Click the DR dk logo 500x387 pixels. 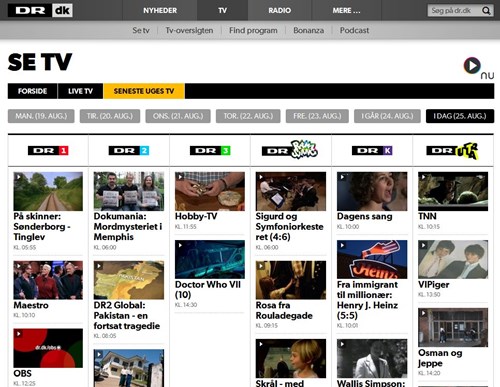pyautogui.click(x=40, y=11)
